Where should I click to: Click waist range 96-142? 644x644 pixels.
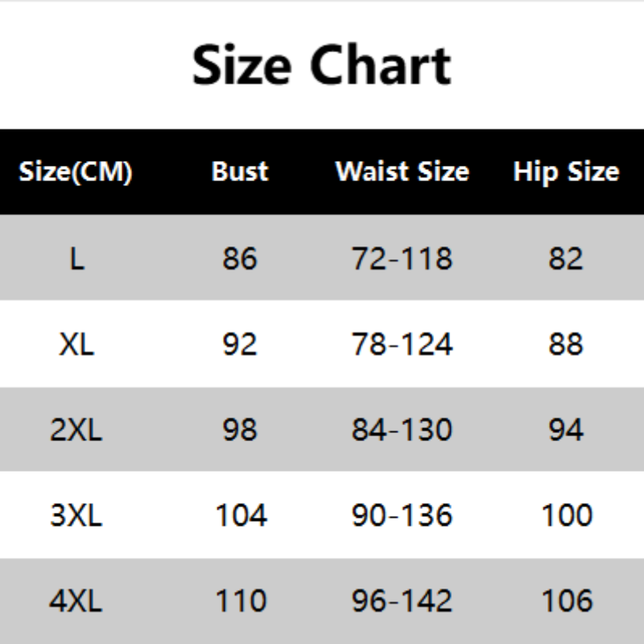pos(402,601)
